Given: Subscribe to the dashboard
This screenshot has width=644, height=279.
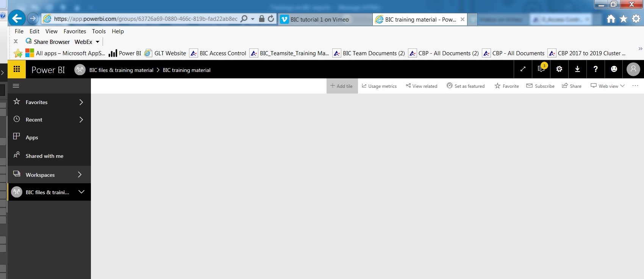Looking at the screenshot, I should [540, 86].
